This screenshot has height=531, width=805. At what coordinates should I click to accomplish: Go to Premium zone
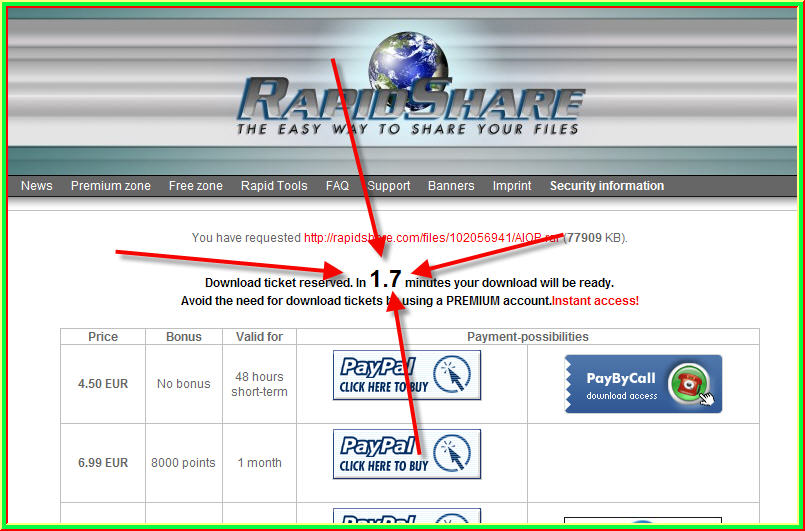pyautogui.click(x=111, y=186)
